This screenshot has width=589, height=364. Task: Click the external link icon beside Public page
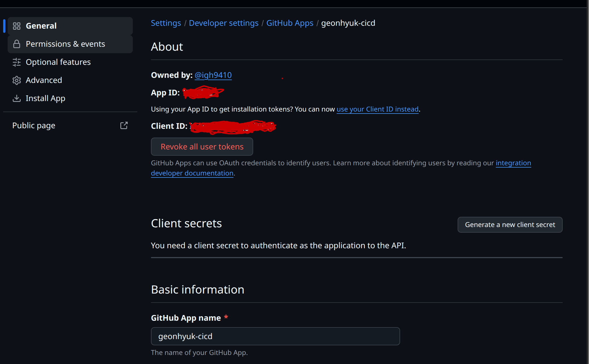pyautogui.click(x=124, y=125)
